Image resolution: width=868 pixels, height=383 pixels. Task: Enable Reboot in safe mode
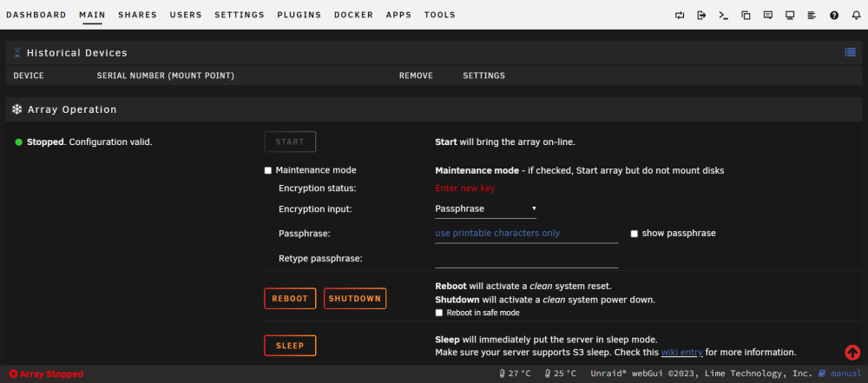tap(439, 313)
